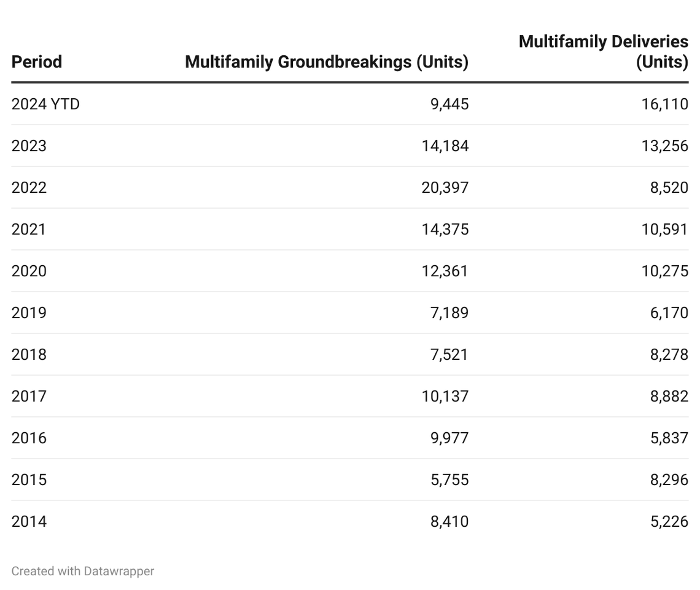Click the 2023 groundbreakings value 14,184
Image resolution: width=700 pixels, height=590 pixels.
(x=445, y=146)
